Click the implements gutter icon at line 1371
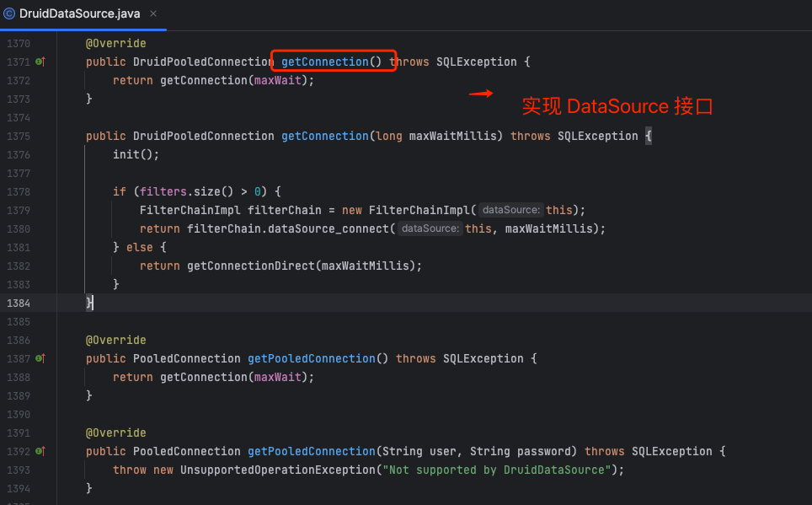The image size is (812, 505). pyautogui.click(x=40, y=62)
